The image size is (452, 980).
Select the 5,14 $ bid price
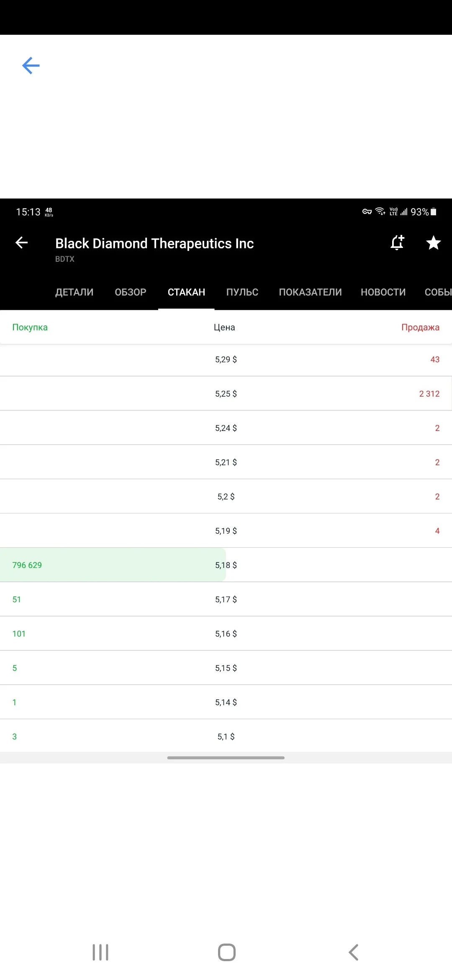pos(226,703)
